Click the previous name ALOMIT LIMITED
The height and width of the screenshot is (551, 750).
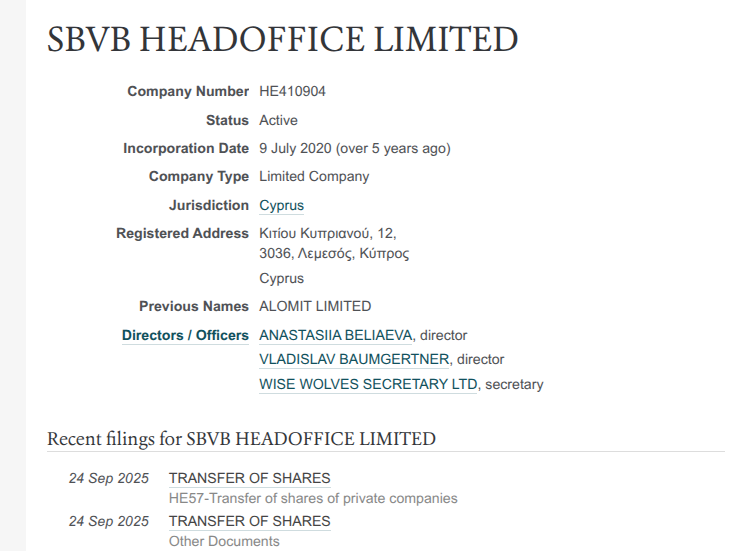click(x=315, y=307)
